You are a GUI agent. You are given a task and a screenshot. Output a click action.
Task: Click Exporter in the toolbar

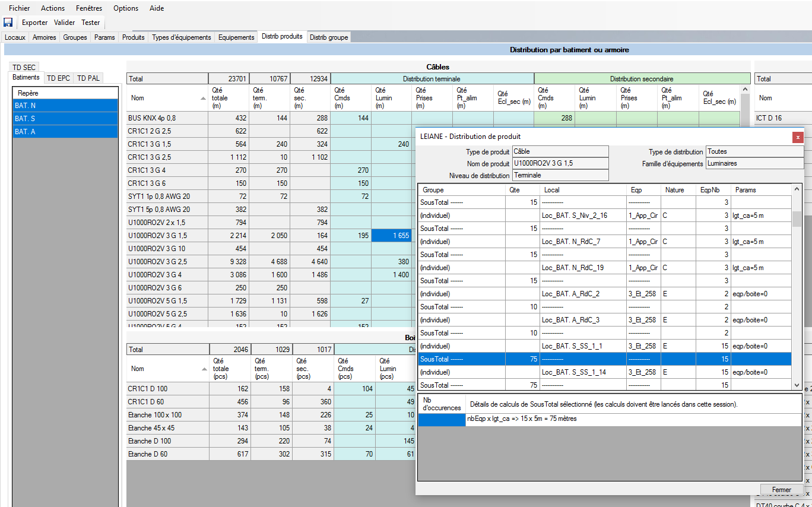(34, 23)
